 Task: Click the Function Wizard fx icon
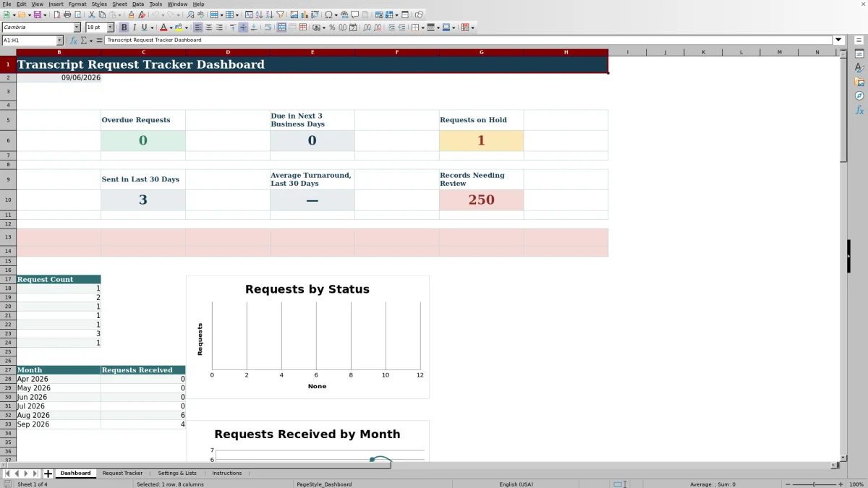pos(74,40)
